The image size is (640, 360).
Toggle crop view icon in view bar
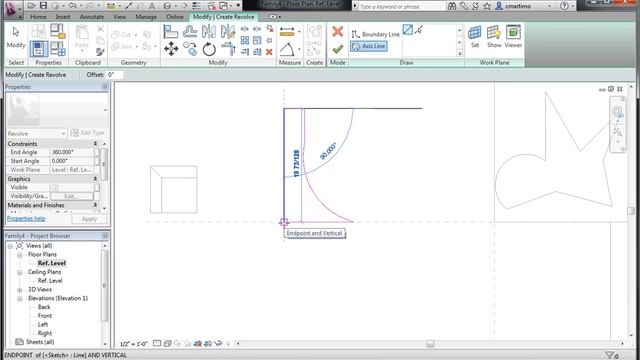coord(198,344)
